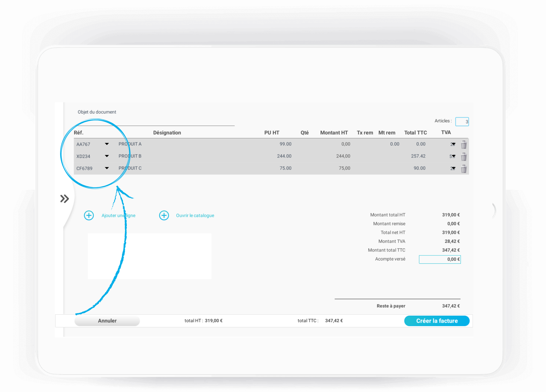Click the 99.00 unit price cell

285,144
